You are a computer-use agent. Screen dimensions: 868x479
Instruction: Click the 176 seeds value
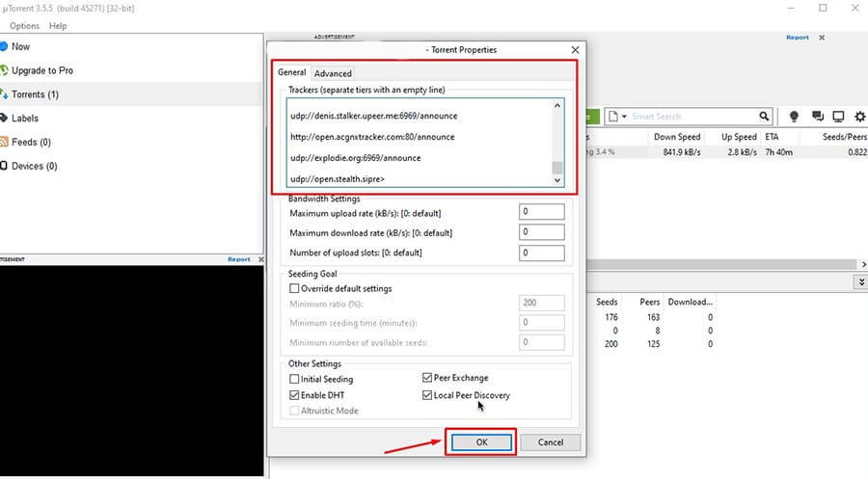click(x=611, y=317)
